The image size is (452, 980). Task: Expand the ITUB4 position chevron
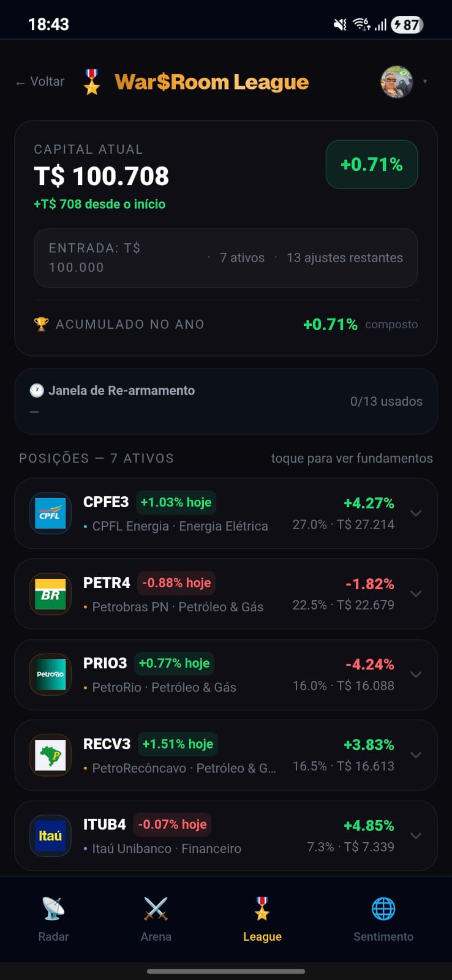(416, 835)
